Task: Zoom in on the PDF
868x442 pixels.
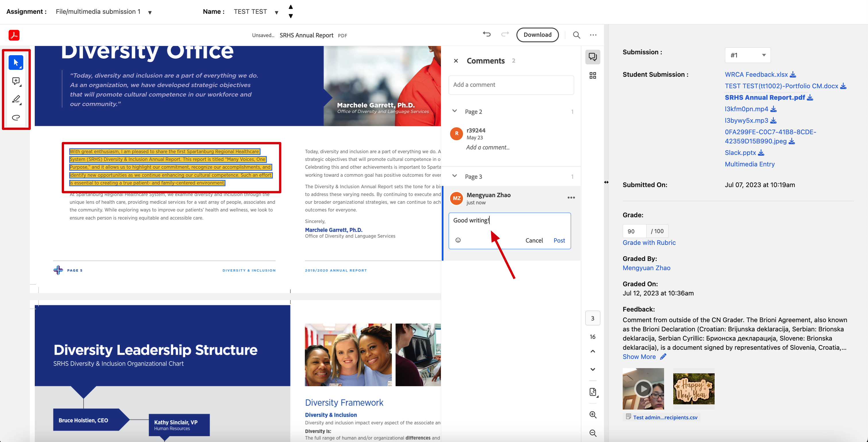Action: 593,415
